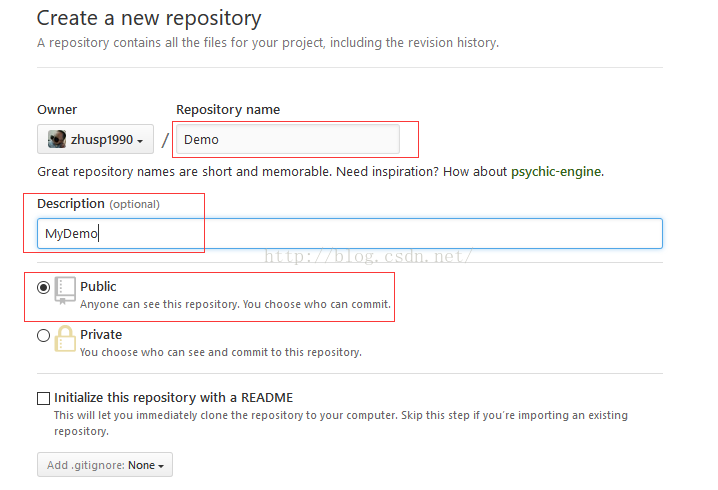Check Initialize this repository with a README
Screen dimensions: 718x490
coord(44,398)
